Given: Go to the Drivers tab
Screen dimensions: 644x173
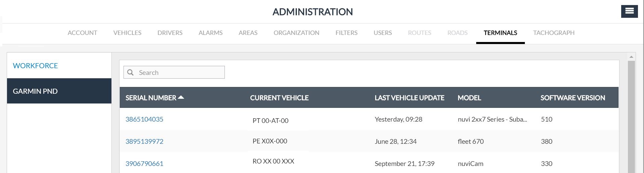Looking at the screenshot, I should (x=170, y=33).
